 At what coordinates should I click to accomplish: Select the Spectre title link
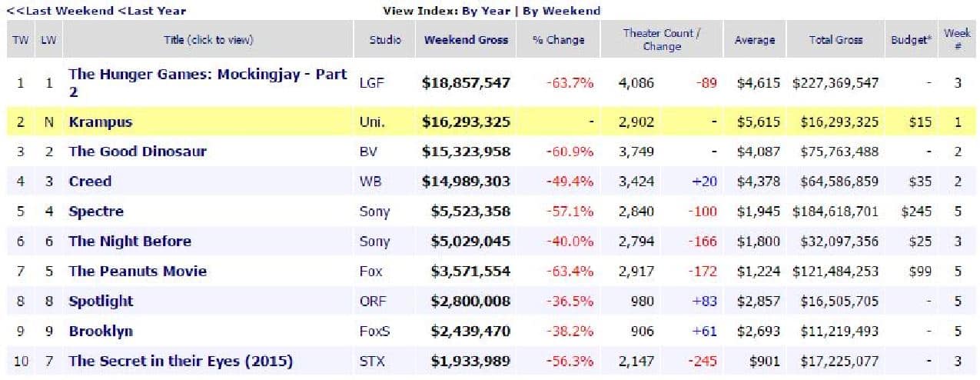pyautogui.click(x=95, y=212)
